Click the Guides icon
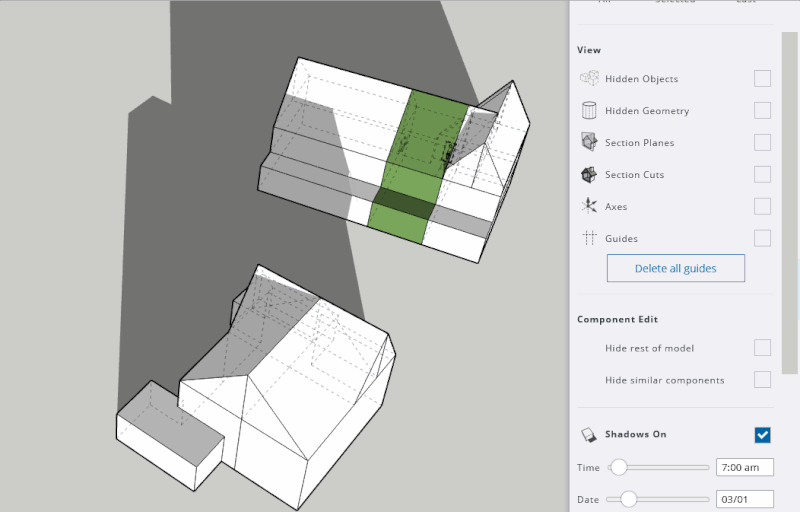The height and width of the screenshot is (512, 800). pyautogui.click(x=589, y=238)
